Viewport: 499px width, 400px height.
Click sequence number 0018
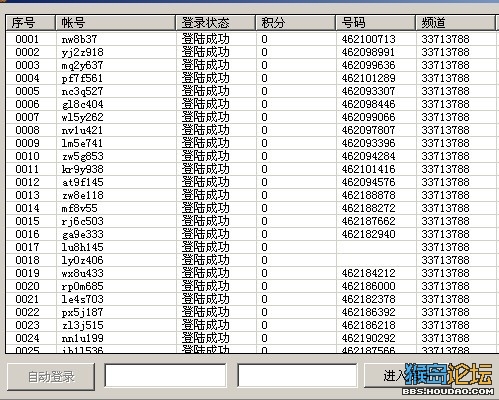pyautogui.click(x=27, y=260)
